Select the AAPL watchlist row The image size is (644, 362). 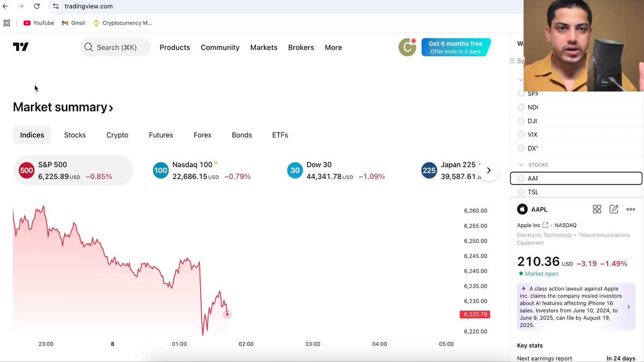pos(576,178)
